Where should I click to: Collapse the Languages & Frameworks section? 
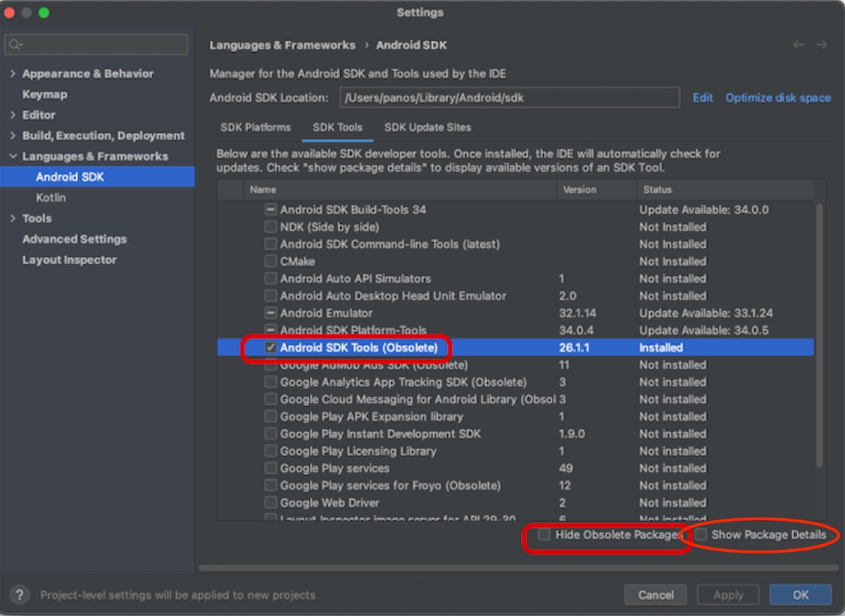click(x=13, y=156)
